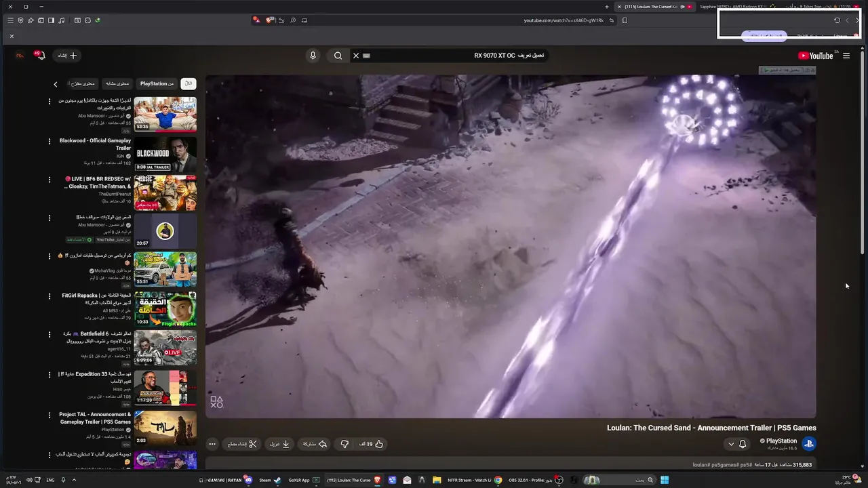Click the Download button under the video
Viewport: 868px width, 488px height.
click(280, 444)
